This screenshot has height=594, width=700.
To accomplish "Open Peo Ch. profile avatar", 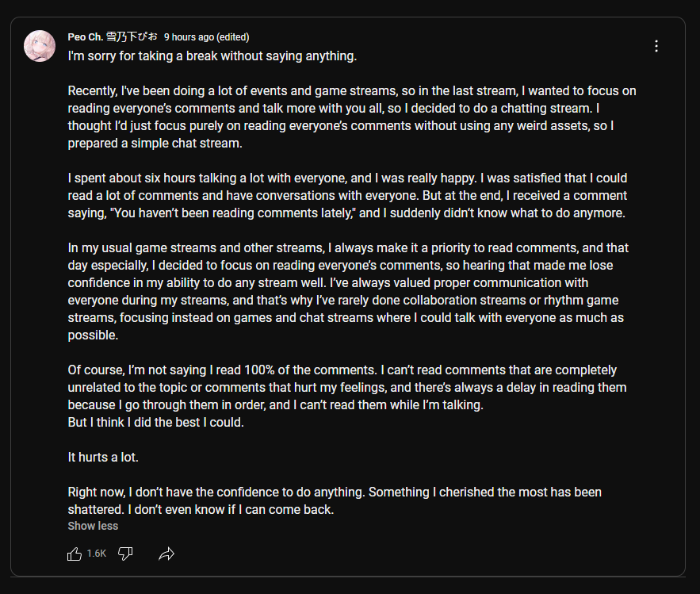I will (x=40, y=46).
